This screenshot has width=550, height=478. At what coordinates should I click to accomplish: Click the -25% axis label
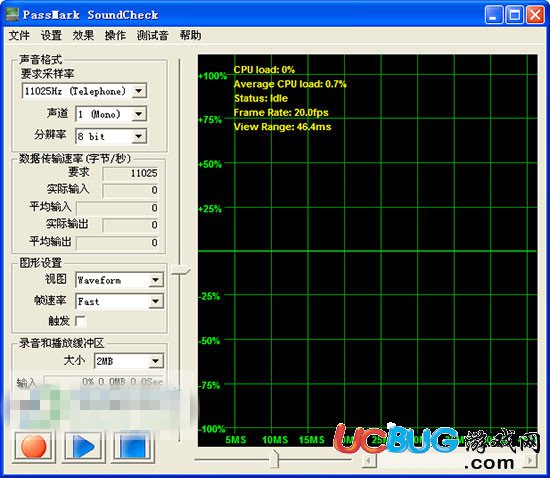[209, 296]
